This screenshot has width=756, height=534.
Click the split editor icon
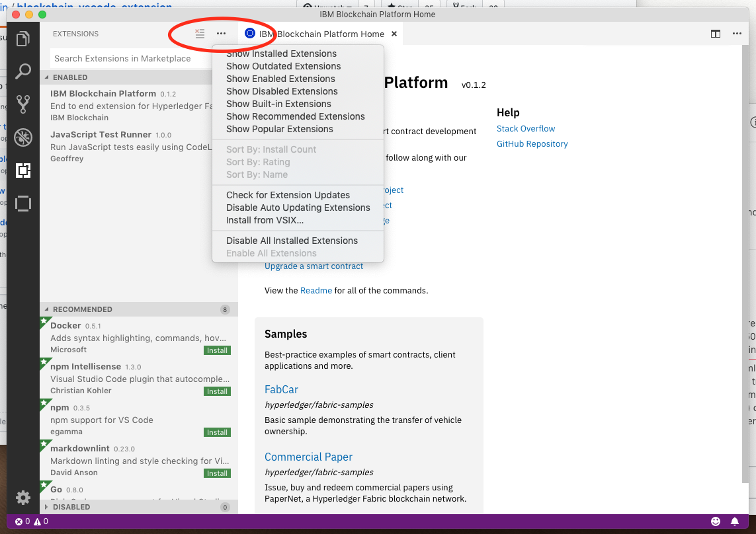point(715,34)
